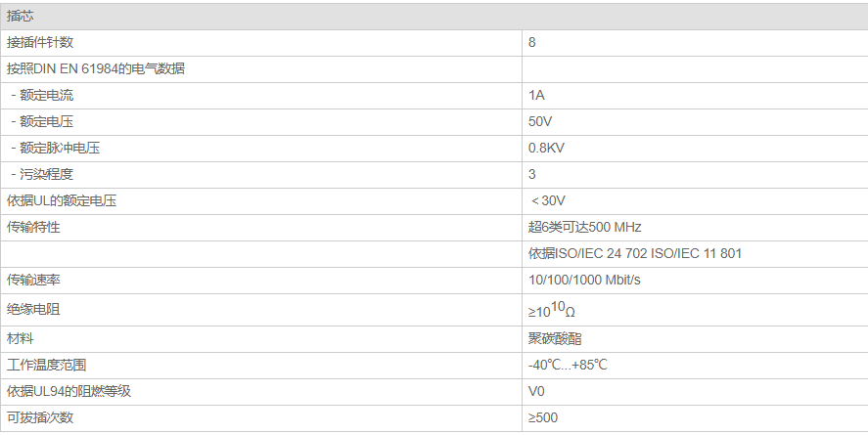
Task: Click the 额定电流 label
Action: pos(47,95)
